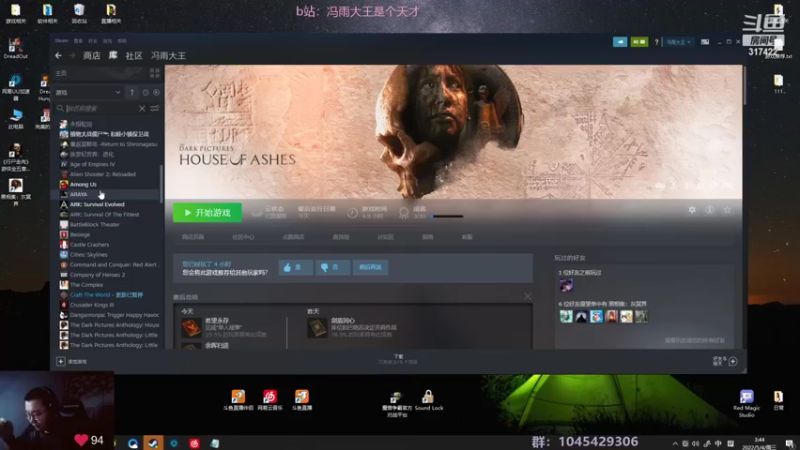This screenshot has height=450, width=800.
Task: Open the 冯雨大王 profile tab
Action: (168, 56)
